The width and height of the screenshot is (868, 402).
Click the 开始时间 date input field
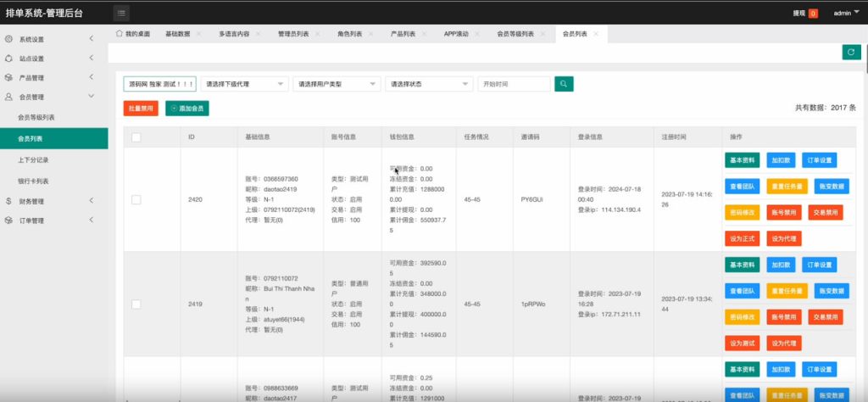[x=515, y=84]
